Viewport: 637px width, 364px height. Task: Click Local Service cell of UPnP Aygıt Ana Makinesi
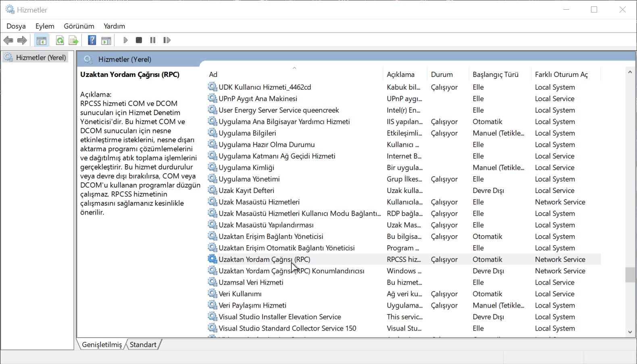(555, 99)
